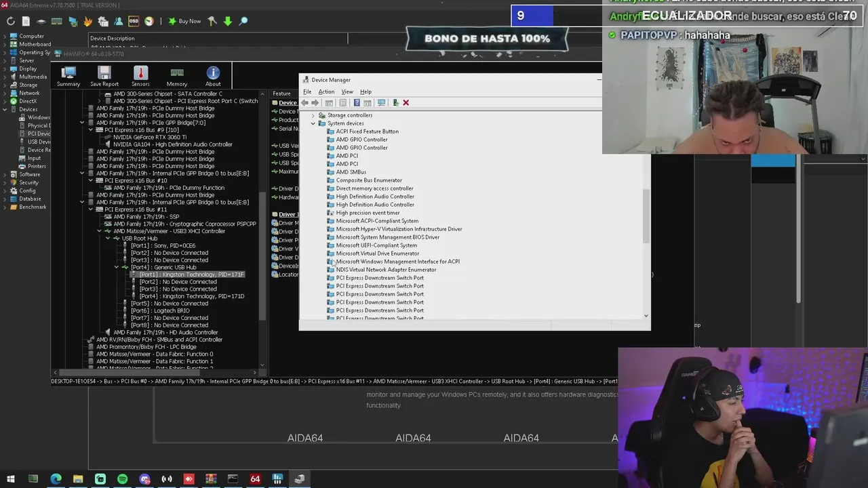Open the Help menu in Device Manager

[x=366, y=91]
